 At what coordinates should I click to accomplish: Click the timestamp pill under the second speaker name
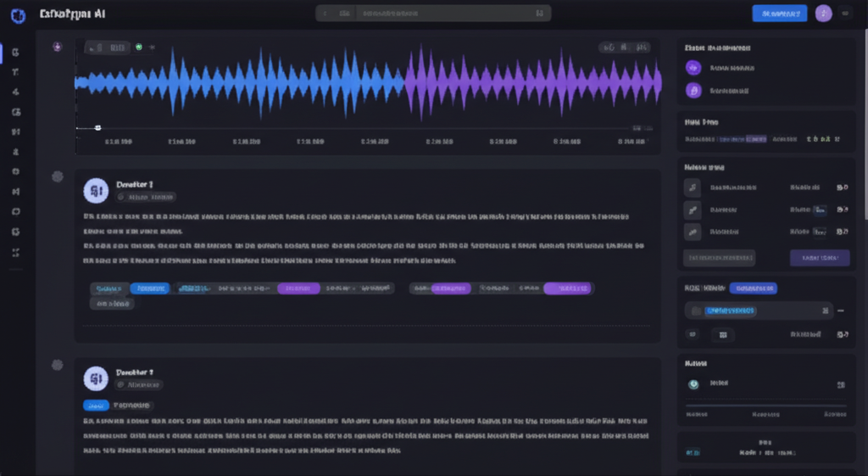point(139,384)
